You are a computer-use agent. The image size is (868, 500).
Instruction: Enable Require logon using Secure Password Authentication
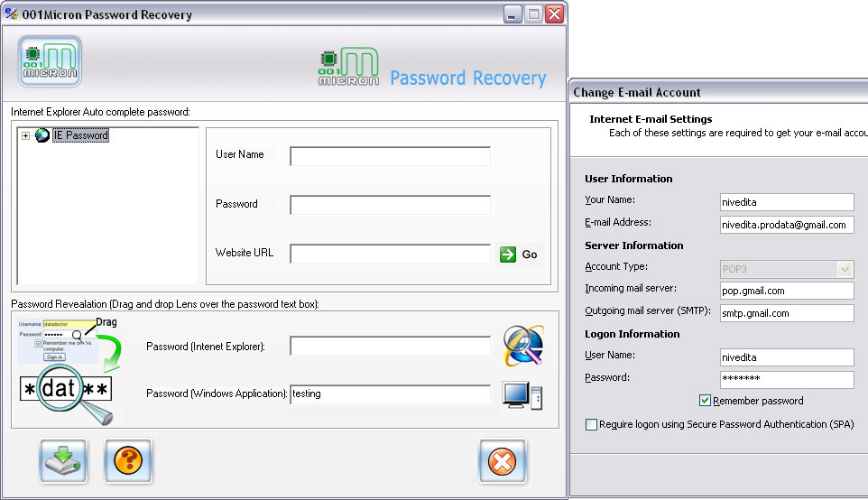tap(591, 425)
